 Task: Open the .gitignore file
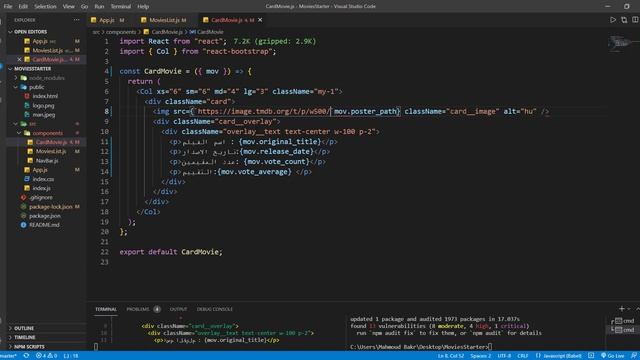coord(46,197)
